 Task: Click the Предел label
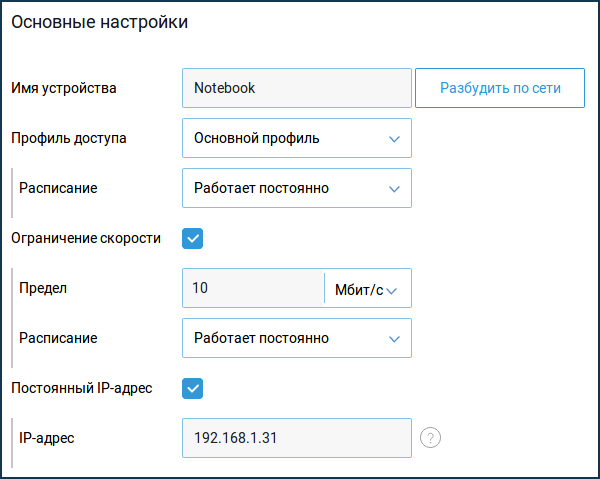(x=42, y=288)
